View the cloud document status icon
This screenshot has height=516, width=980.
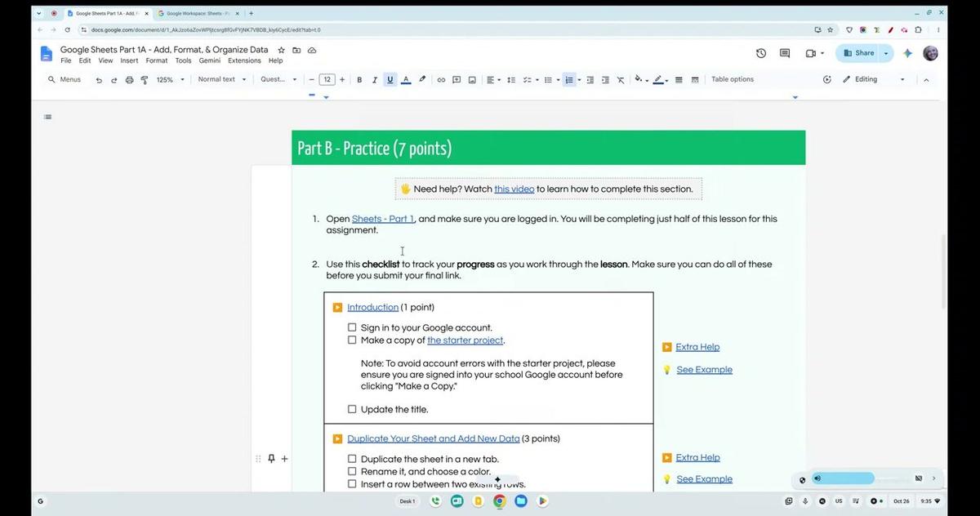tap(312, 50)
